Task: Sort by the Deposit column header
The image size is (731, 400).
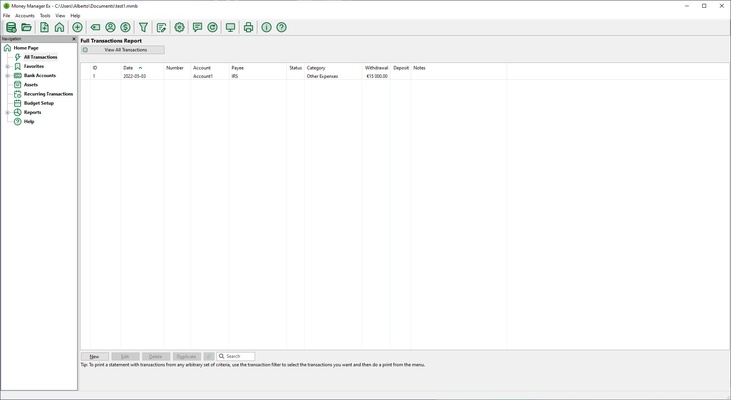Action: click(x=401, y=68)
